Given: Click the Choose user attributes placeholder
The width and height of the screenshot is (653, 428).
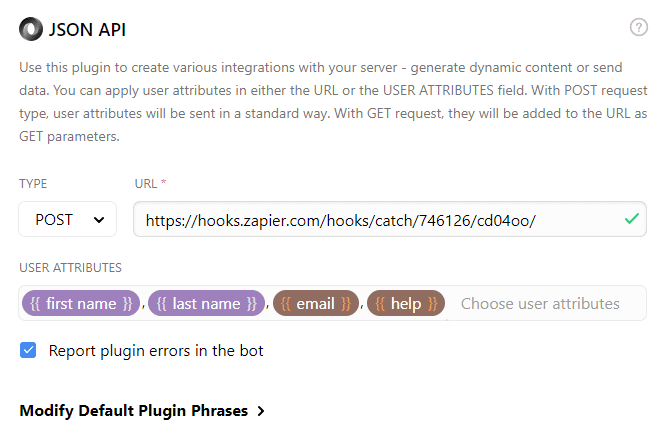Looking at the screenshot, I should click(540, 304).
